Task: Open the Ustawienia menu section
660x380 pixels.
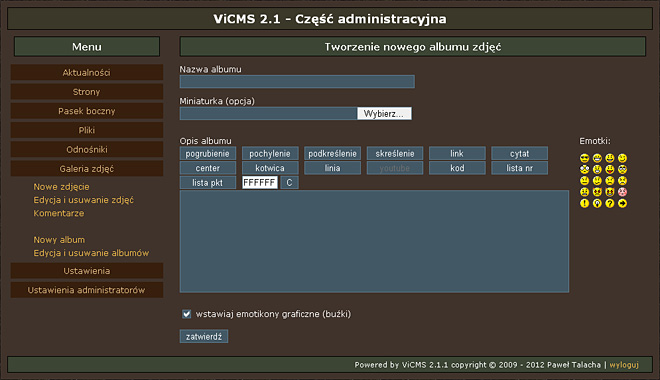Action: 87,271
